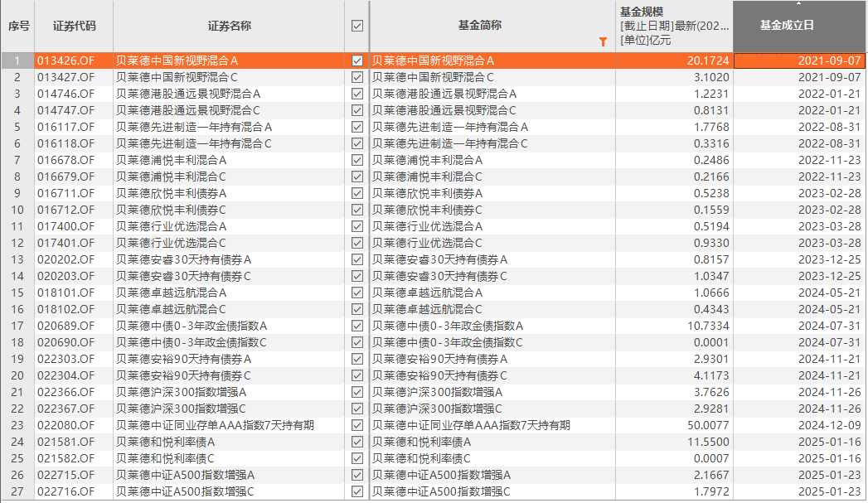
Task: Click row number 27
Action: pyautogui.click(x=17, y=491)
